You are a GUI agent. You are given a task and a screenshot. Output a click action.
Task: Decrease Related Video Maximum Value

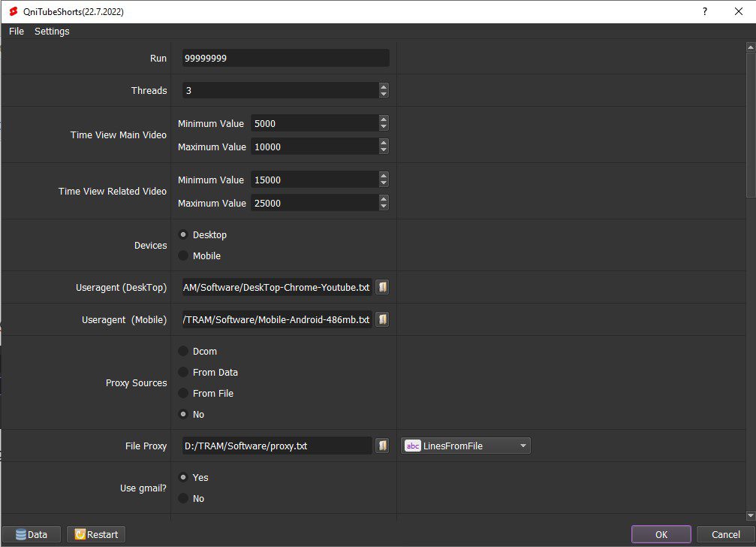pyautogui.click(x=384, y=207)
